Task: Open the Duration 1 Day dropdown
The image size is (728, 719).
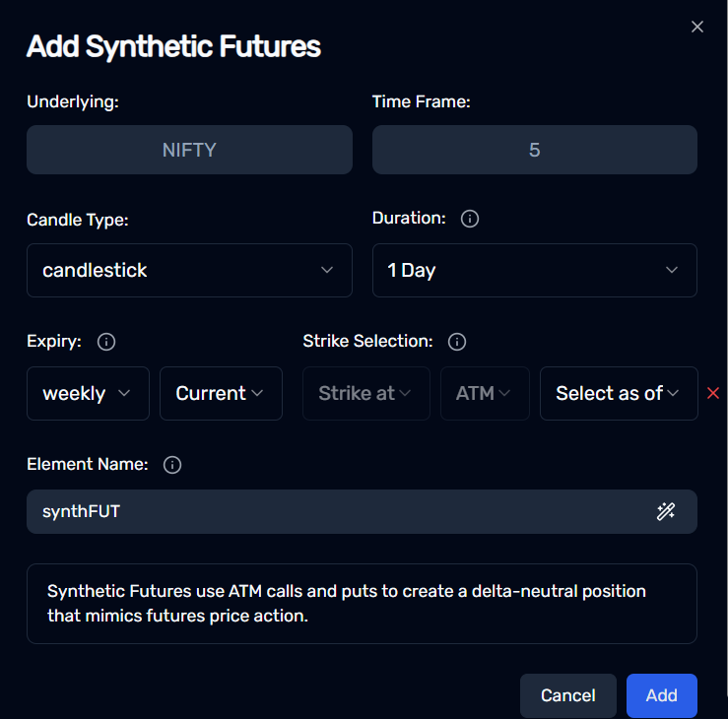Action: point(534,270)
